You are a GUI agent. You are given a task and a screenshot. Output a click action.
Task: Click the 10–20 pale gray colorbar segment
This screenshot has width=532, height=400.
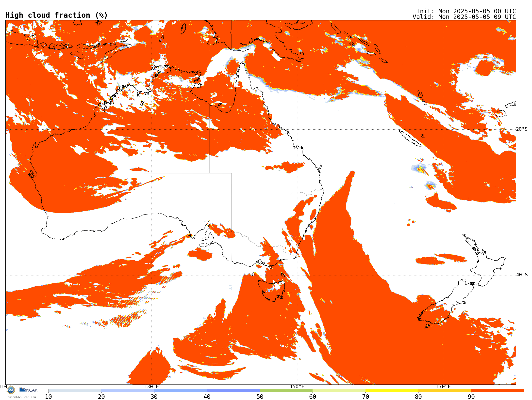point(75,391)
